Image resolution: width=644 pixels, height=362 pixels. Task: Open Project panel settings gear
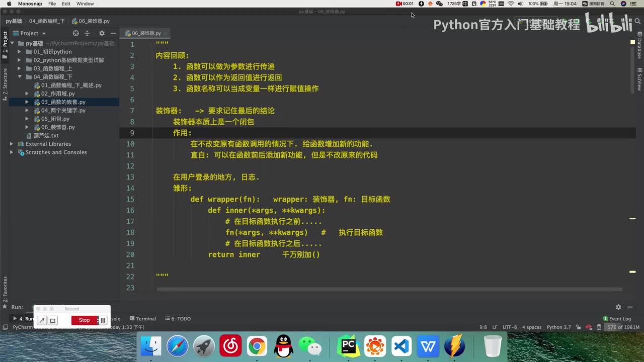click(102, 33)
